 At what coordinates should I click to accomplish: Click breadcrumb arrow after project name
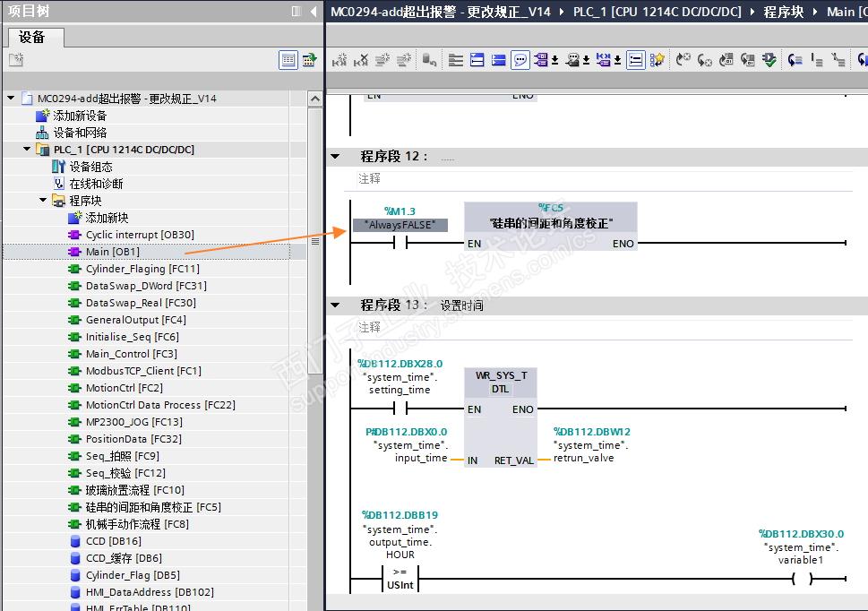point(562,12)
